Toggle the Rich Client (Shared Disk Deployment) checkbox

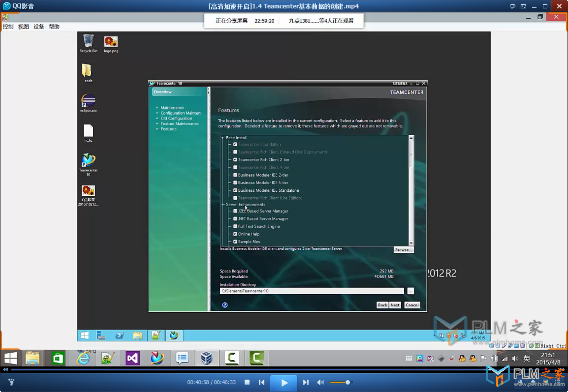coord(235,152)
